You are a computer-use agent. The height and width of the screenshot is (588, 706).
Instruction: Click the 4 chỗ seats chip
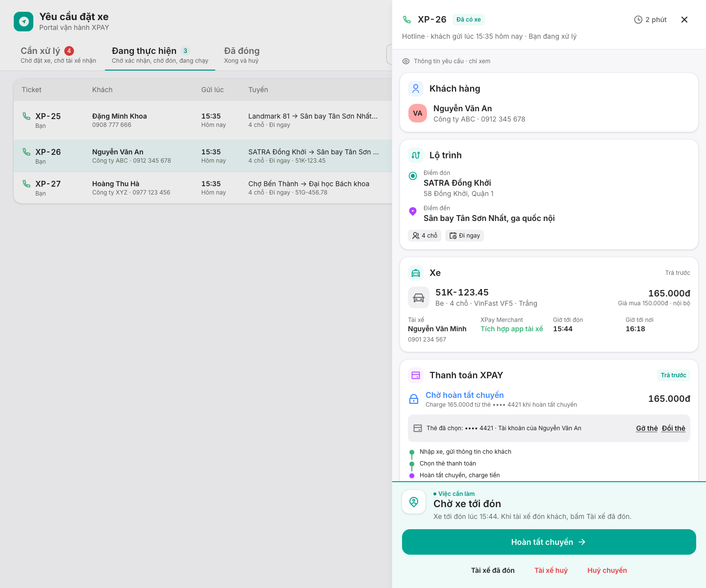(x=425, y=236)
